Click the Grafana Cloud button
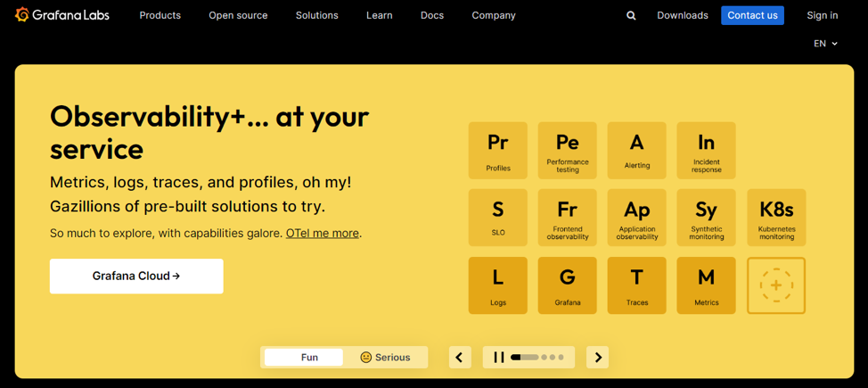868x388 pixels. click(136, 277)
